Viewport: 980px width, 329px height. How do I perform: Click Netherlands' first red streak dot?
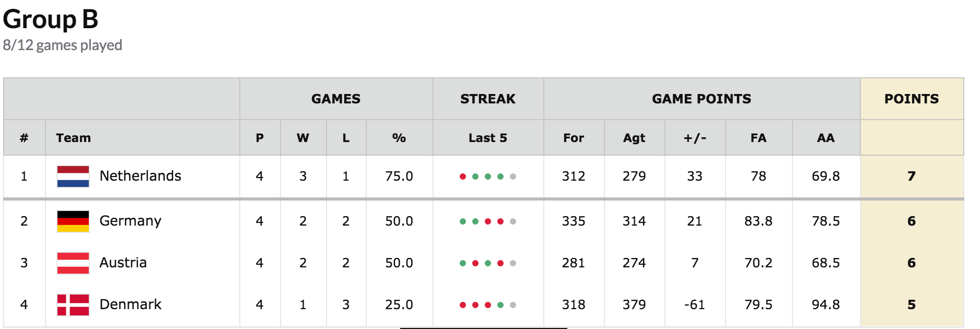click(x=463, y=177)
